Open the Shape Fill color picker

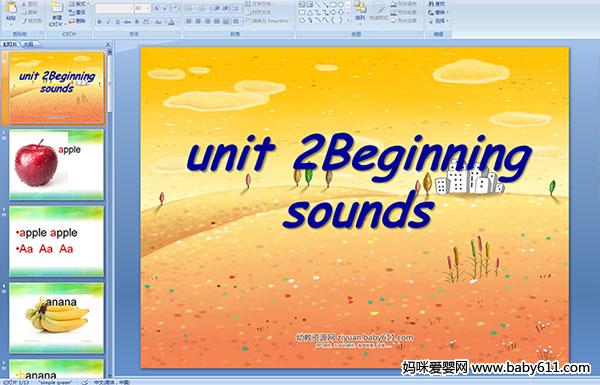[x=394, y=4]
